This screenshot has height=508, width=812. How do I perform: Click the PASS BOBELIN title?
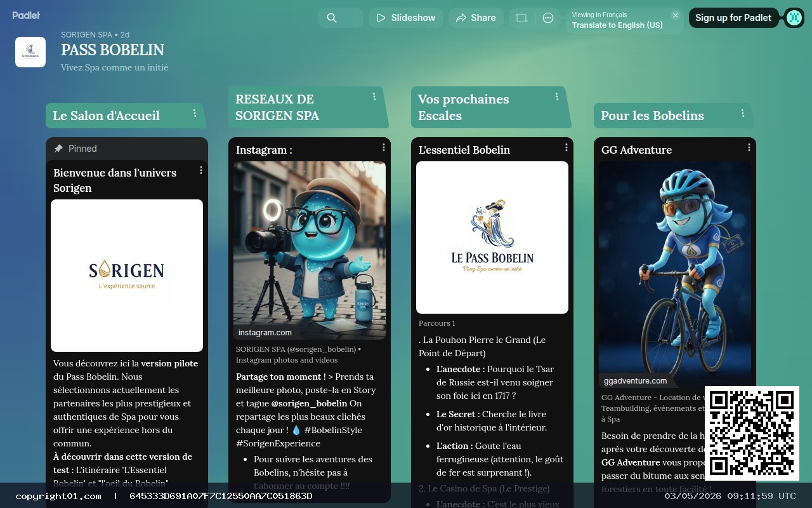click(112, 50)
